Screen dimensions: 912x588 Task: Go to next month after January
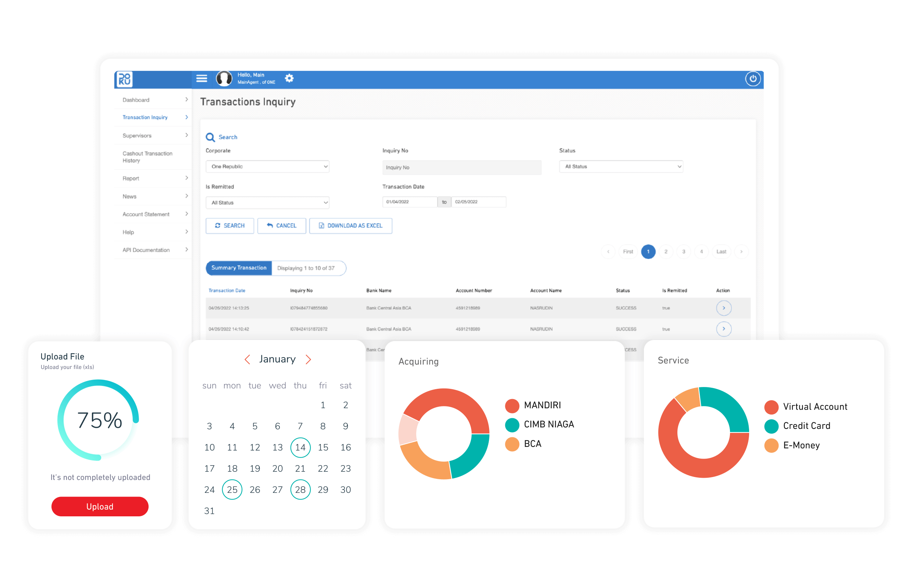pyautogui.click(x=308, y=359)
